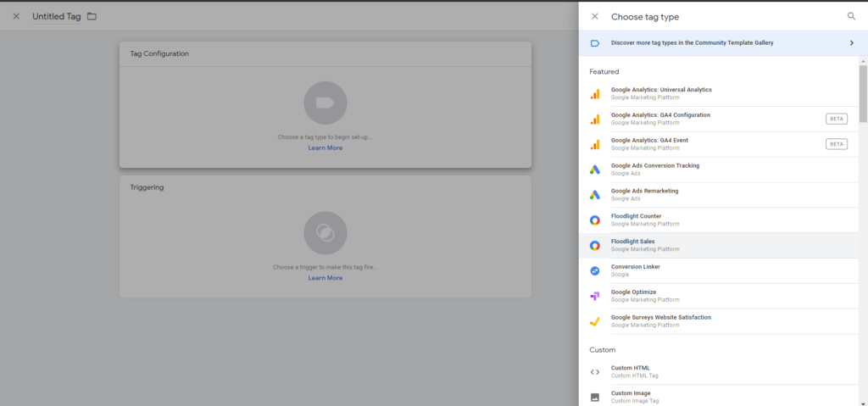Viewport: 868px width, 406px height.
Task: Click the folder icon beside Untitled Tag
Action: [x=92, y=17]
